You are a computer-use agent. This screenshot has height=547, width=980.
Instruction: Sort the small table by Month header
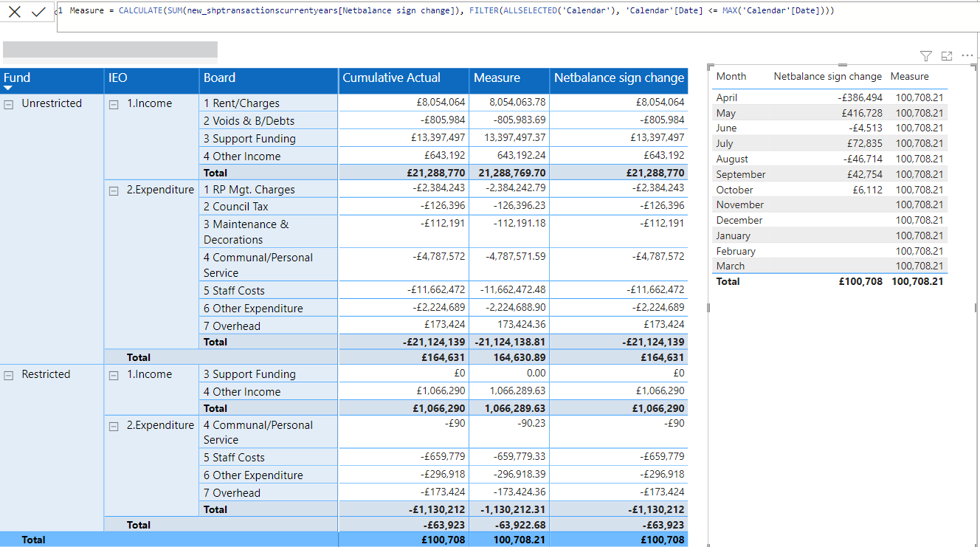coord(731,76)
